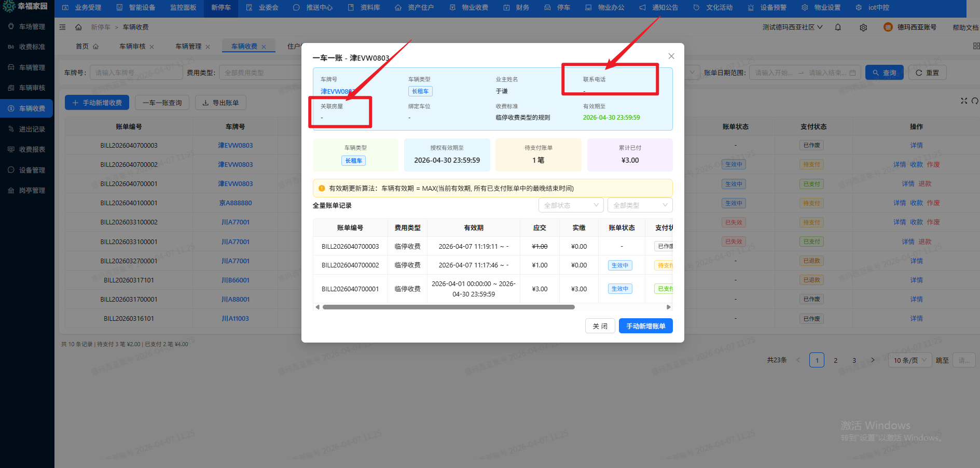Open the 全部类型 dropdown in dialog
Image resolution: width=980 pixels, height=468 pixels.
coord(640,205)
